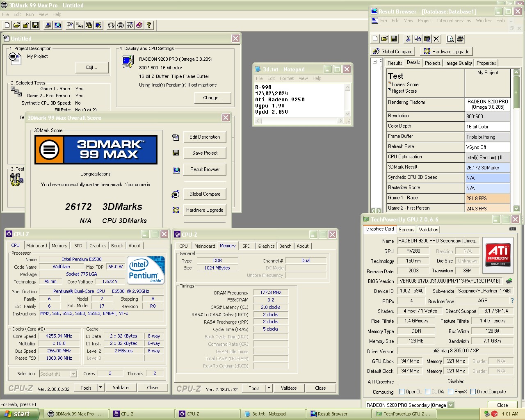Click Close button in GPU-Z
The width and height of the screenshot is (525, 420).
[x=502, y=405]
